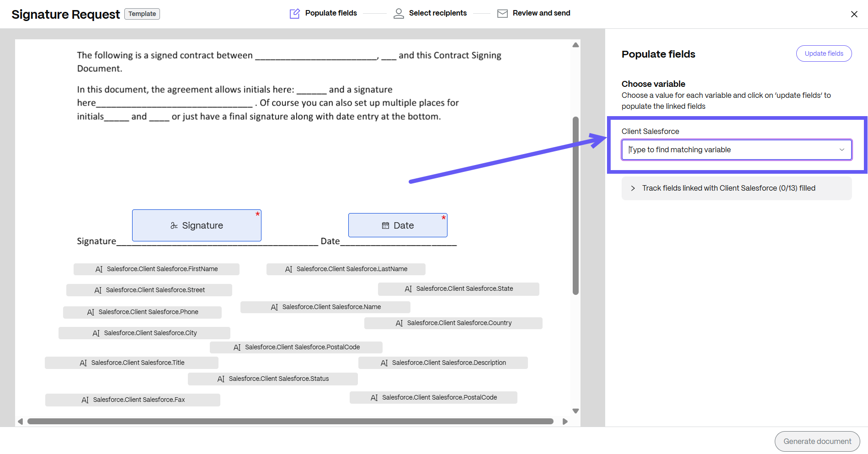Open the Client Salesforce variable dropdown arrow
The width and height of the screenshot is (868, 454).
pyautogui.click(x=841, y=150)
